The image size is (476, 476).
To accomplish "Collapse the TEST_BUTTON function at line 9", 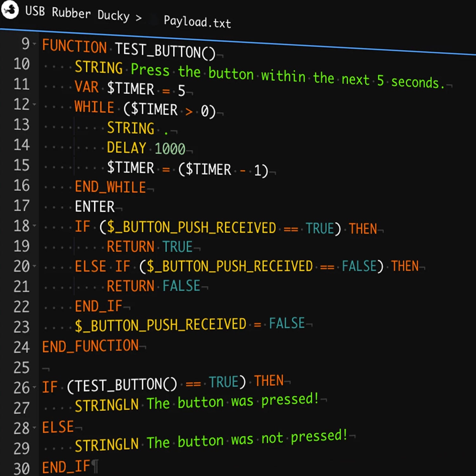I will (35, 44).
